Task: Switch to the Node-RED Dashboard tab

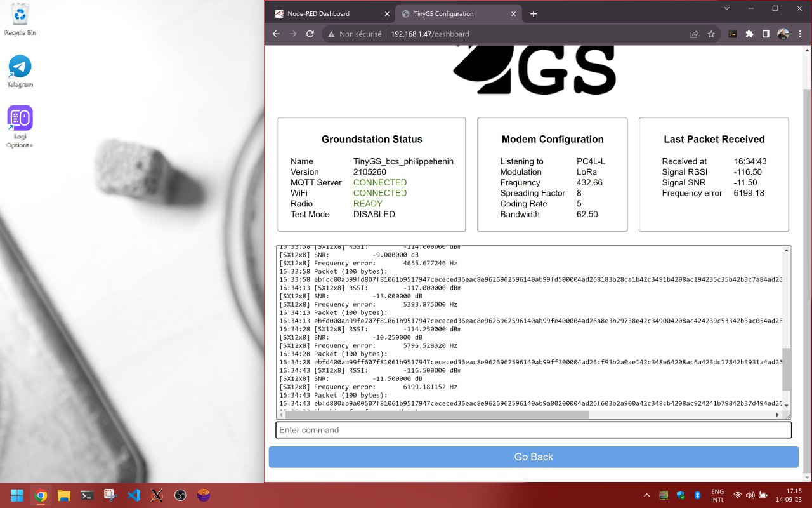Action: pos(327,13)
